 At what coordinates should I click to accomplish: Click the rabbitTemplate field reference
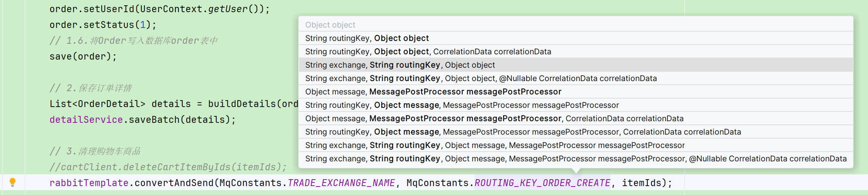click(x=89, y=183)
